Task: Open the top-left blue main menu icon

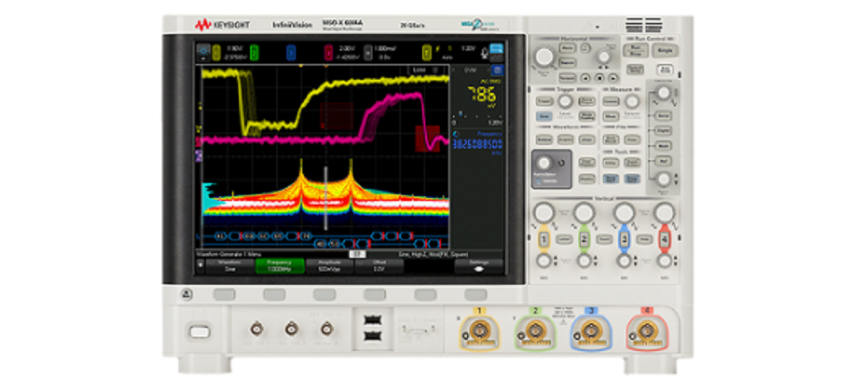Action: (x=204, y=52)
